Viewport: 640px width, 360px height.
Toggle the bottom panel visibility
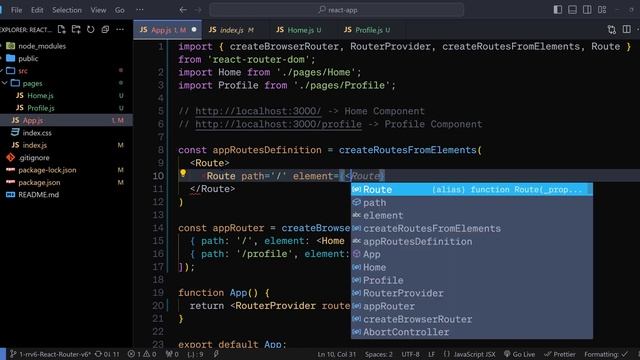coord(572,10)
